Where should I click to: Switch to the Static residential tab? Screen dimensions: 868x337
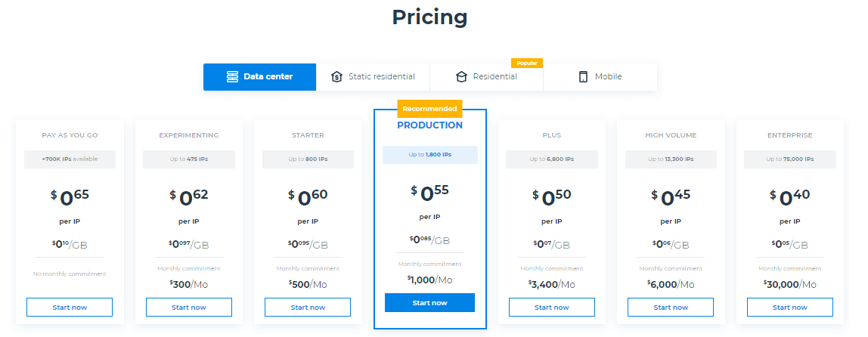click(x=373, y=77)
